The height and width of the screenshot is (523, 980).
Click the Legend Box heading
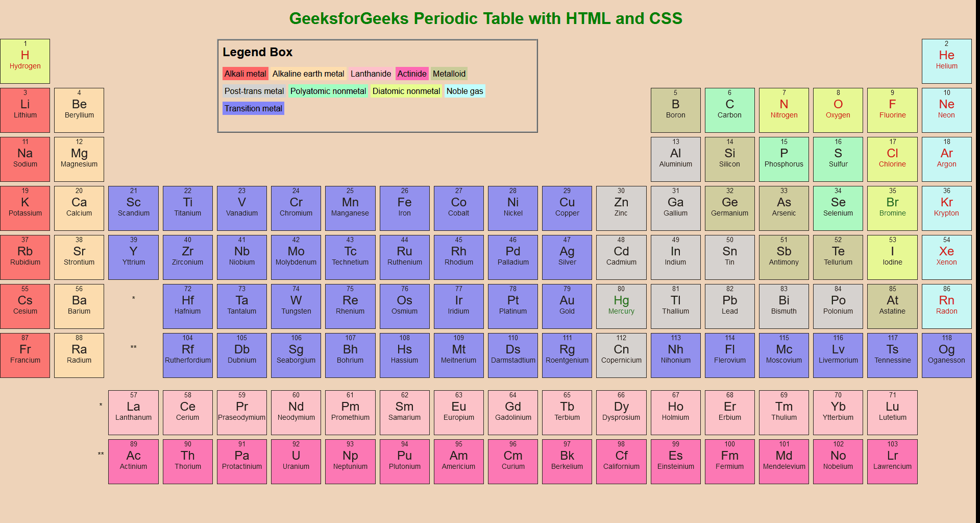pyautogui.click(x=257, y=52)
